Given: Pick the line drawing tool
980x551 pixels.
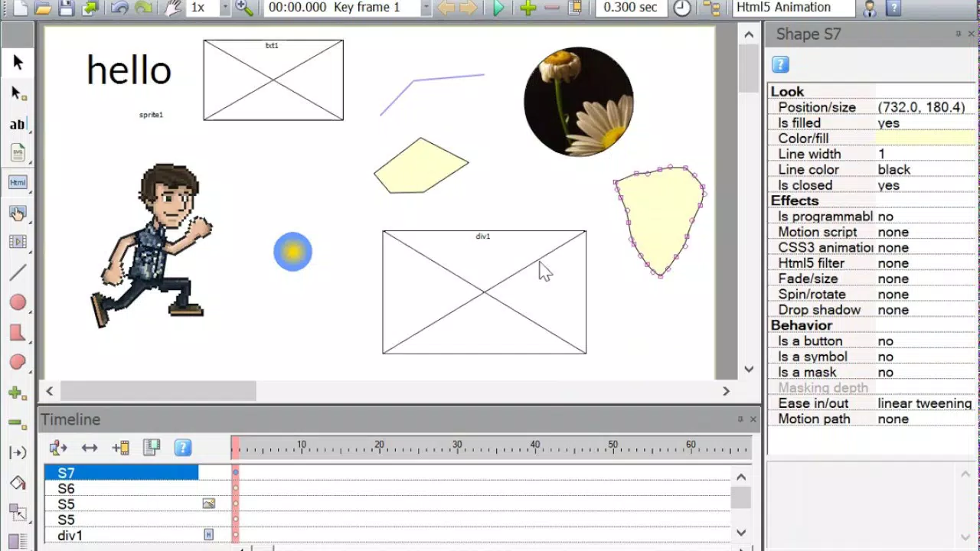Looking at the screenshot, I should tap(18, 272).
